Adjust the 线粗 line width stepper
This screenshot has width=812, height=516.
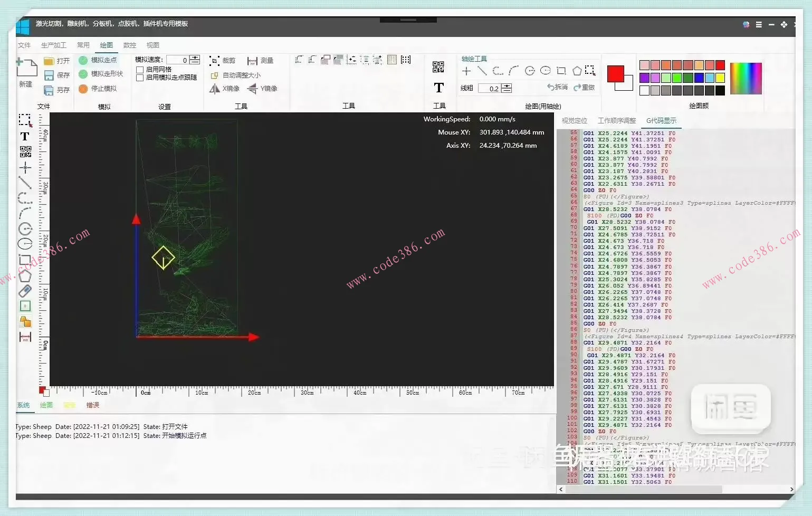coord(507,88)
